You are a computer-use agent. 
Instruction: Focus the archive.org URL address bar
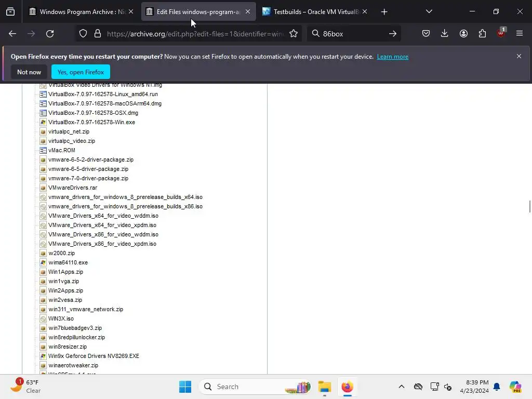[195, 34]
